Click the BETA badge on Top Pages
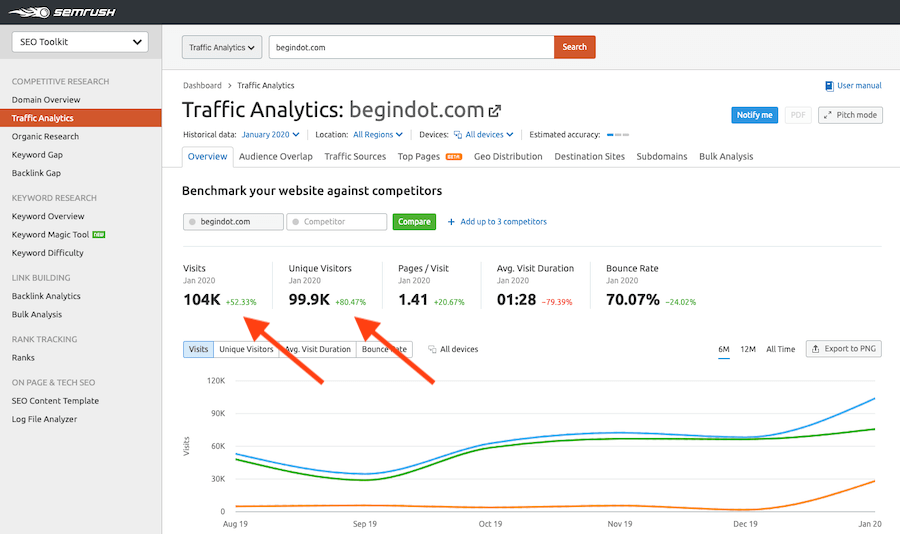Image resolution: width=900 pixels, height=534 pixels. click(454, 157)
